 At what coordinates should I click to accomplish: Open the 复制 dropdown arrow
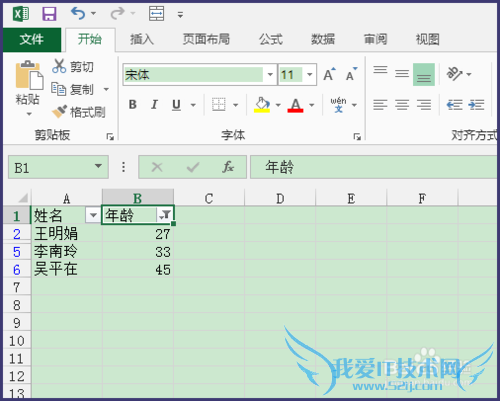click(x=106, y=89)
